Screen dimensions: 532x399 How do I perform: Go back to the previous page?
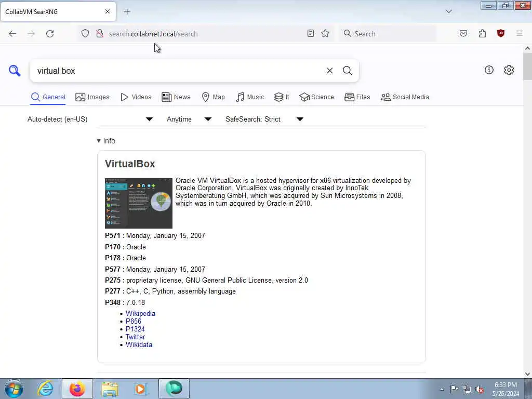tap(12, 34)
